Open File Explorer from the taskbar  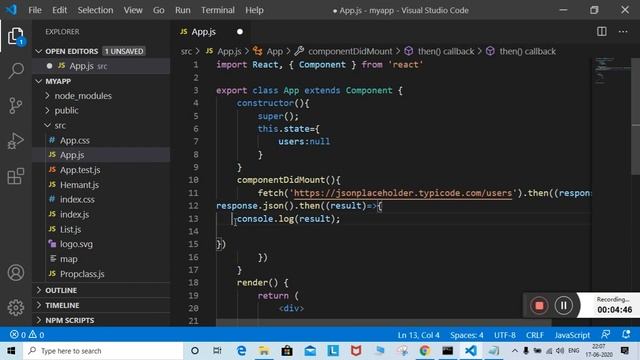264,351
